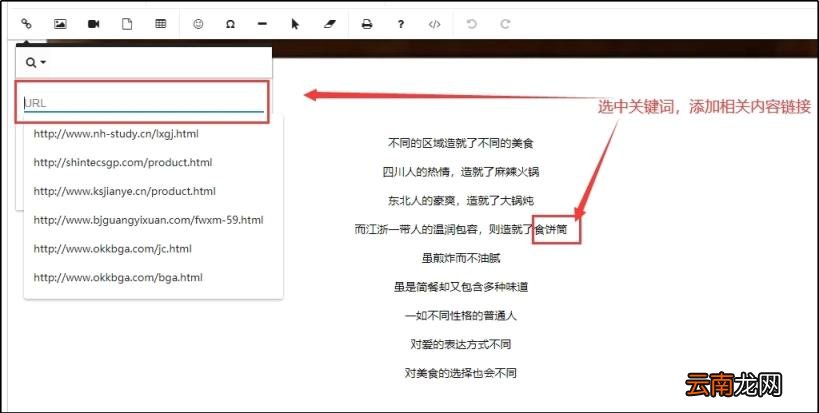Click the select all cursor icon
The image size is (819, 413).
295,24
